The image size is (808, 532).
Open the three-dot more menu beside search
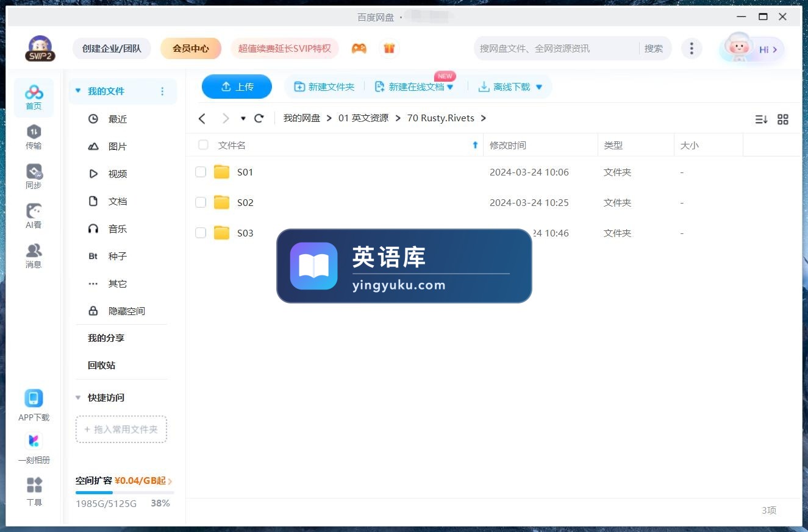pyautogui.click(x=691, y=48)
